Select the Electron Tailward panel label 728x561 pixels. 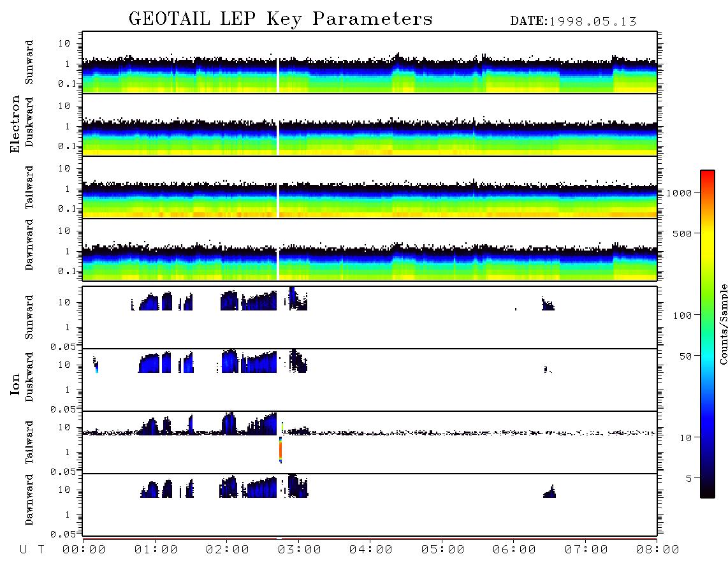click(29, 187)
